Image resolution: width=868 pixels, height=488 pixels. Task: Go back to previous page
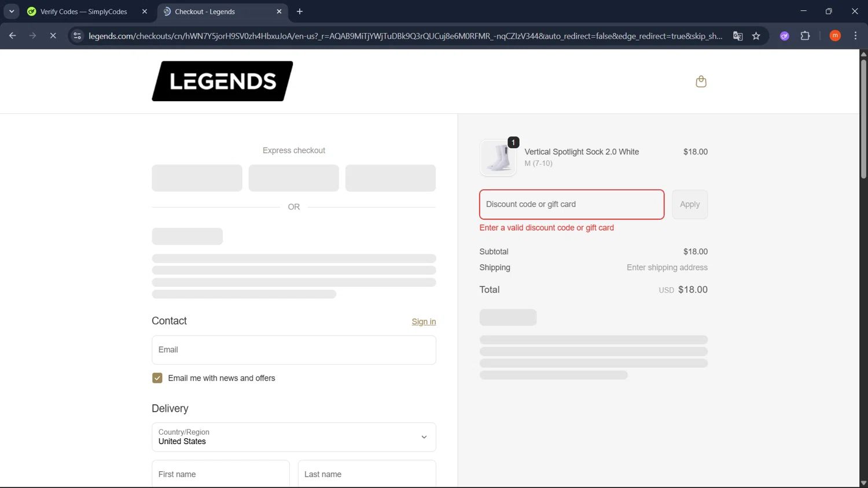13,36
